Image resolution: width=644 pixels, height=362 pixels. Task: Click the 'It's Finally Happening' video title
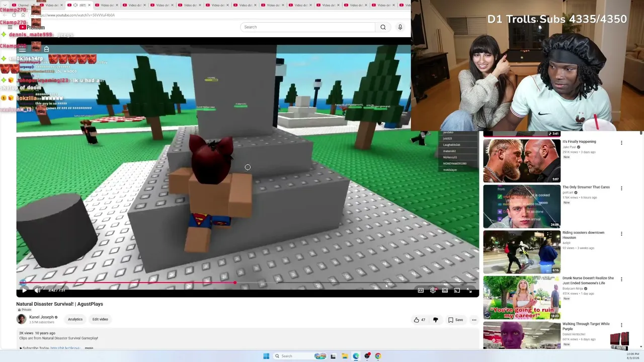pyautogui.click(x=579, y=142)
